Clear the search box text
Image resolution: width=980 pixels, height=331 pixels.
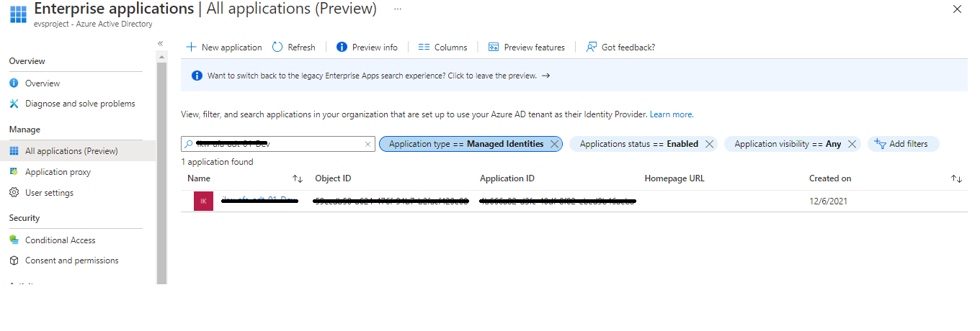[x=367, y=144]
